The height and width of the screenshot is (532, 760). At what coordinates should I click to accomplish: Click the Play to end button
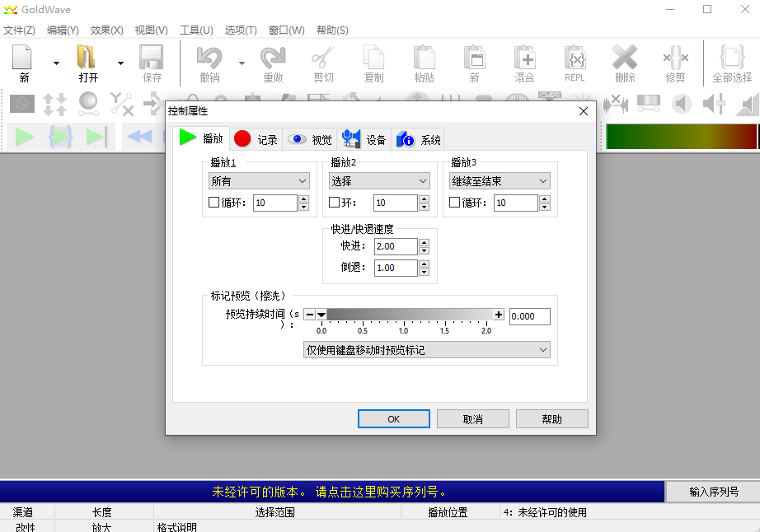(97, 137)
